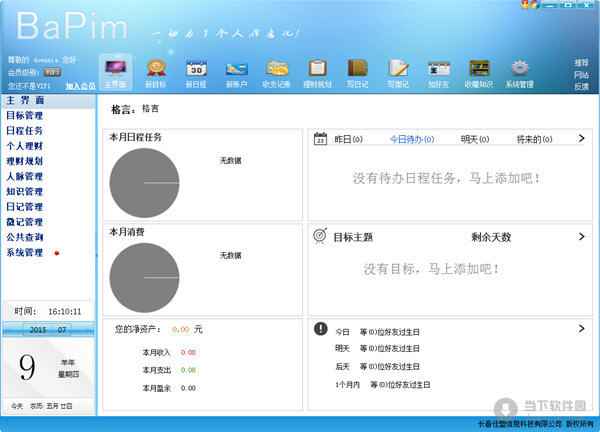Click 您的净资产 amount 0.00
The height and width of the screenshot is (432, 600).
[181, 329]
